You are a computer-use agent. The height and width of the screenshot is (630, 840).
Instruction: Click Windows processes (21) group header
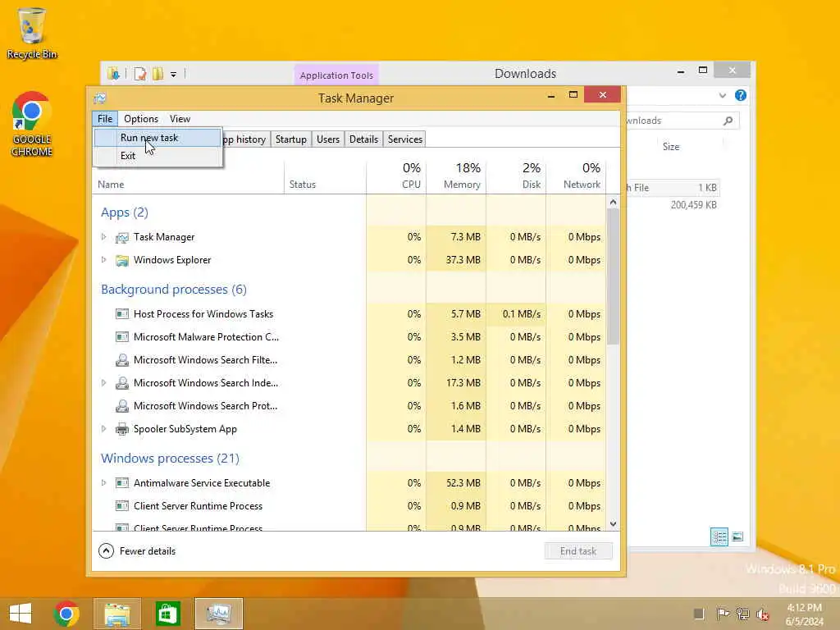[x=170, y=459]
